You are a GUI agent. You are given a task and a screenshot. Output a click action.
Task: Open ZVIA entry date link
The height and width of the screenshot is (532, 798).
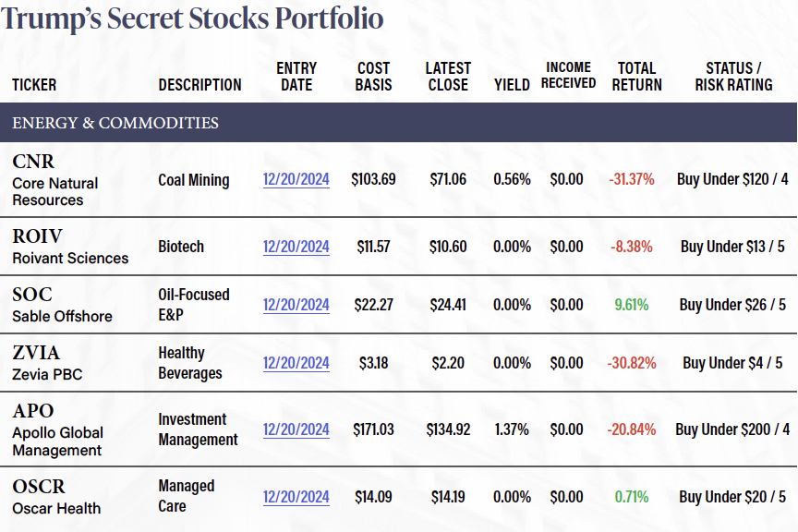tap(296, 363)
